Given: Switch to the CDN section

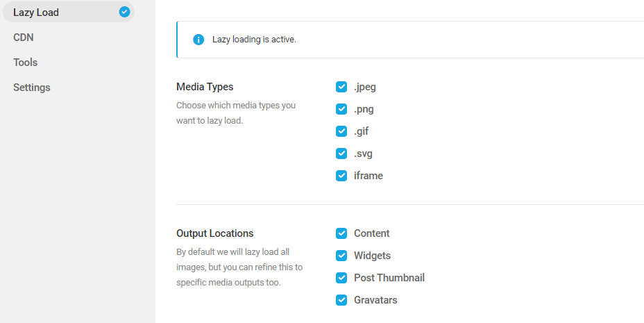Looking at the screenshot, I should pos(24,38).
